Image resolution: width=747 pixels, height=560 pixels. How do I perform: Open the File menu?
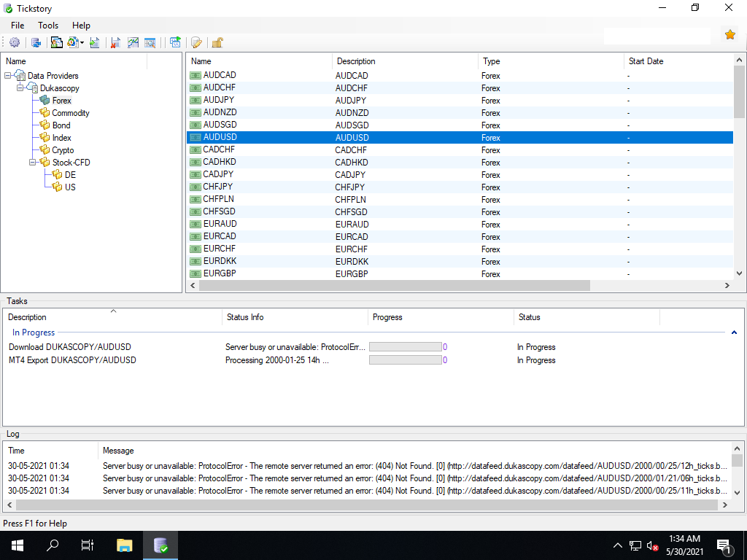tap(18, 26)
